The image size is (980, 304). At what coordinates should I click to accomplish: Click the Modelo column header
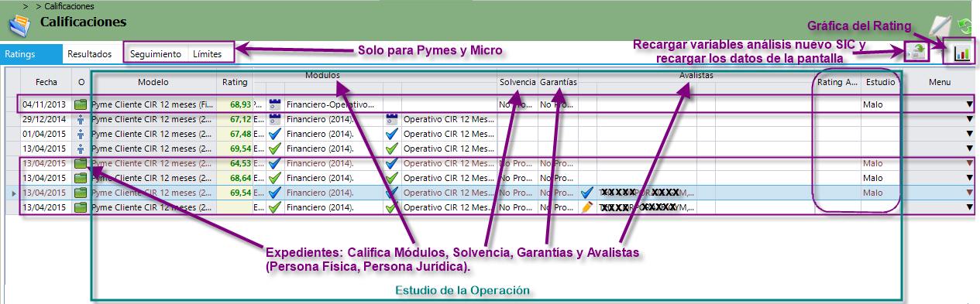[153, 81]
